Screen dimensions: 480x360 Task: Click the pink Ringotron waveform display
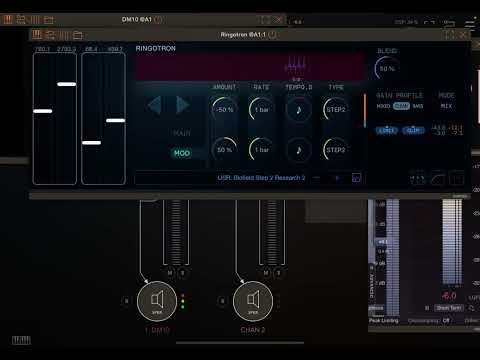(x=250, y=66)
